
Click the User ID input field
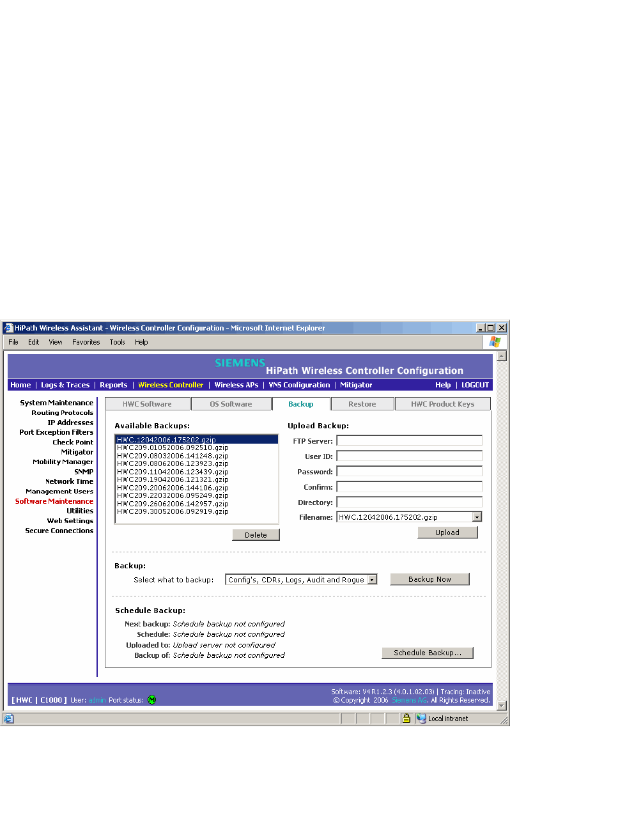click(410, 456)
